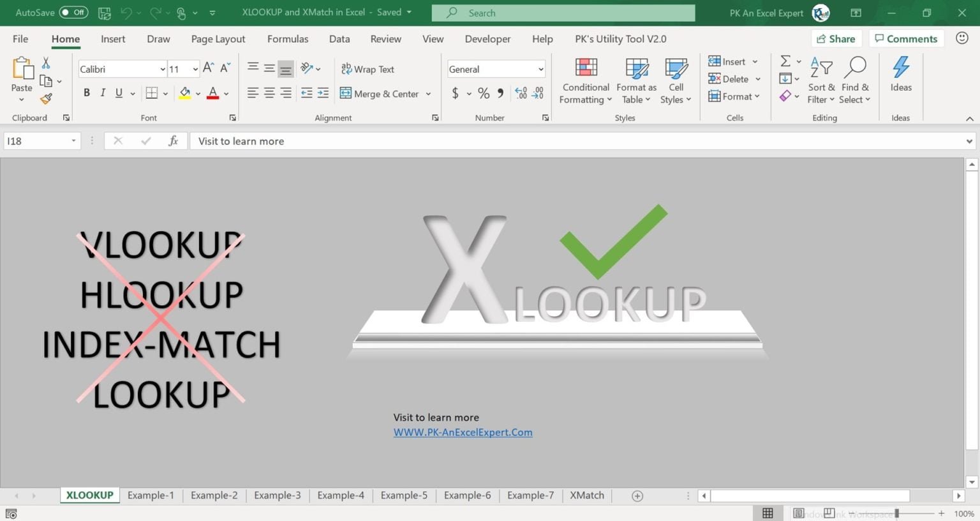The image size is (980, 521).
Task: Apply italic formatting from the Font group
Action: click(x=102, y=93)
